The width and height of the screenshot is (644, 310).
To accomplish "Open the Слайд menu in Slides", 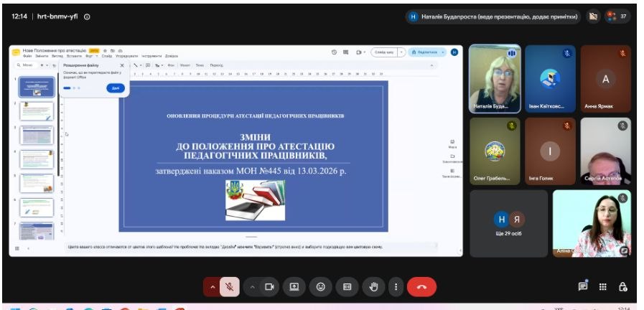I will pos(107,56).
